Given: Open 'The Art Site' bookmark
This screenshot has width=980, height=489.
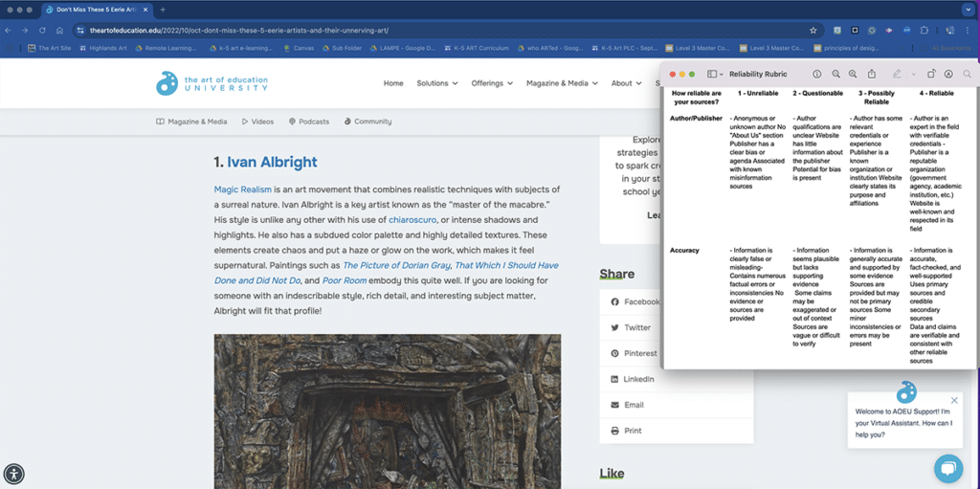Looking at the screenshot, I should [x=50, y=48].
